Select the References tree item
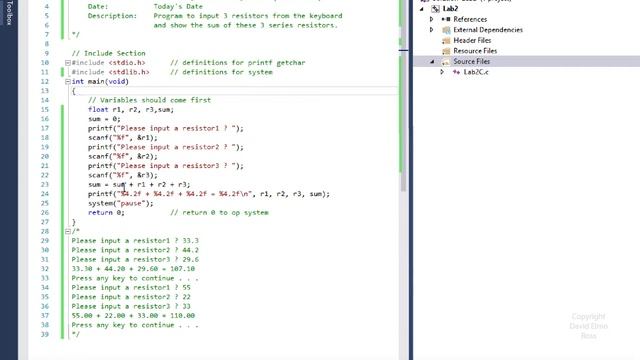This screenshot has height=360, width=640. (470, 19)
